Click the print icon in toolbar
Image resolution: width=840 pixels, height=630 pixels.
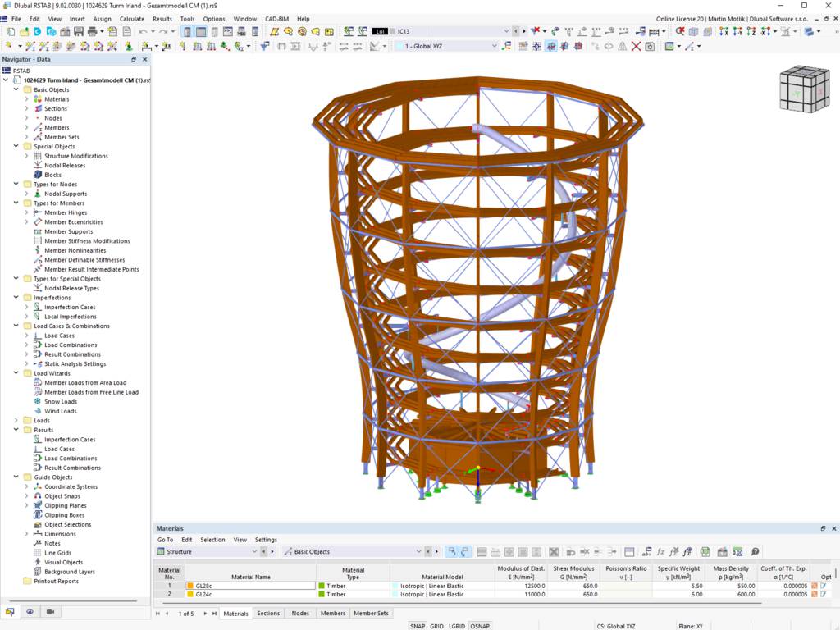(92, 32)
